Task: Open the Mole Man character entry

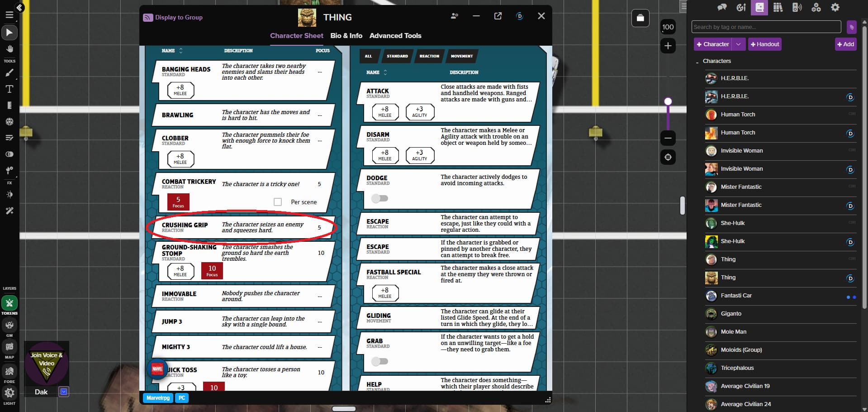Action: (780, 332)
